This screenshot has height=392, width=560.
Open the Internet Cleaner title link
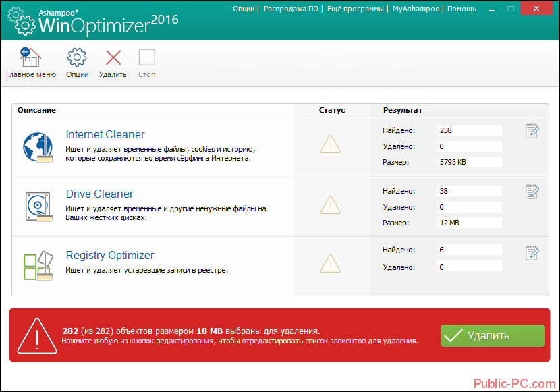[105, 134]
